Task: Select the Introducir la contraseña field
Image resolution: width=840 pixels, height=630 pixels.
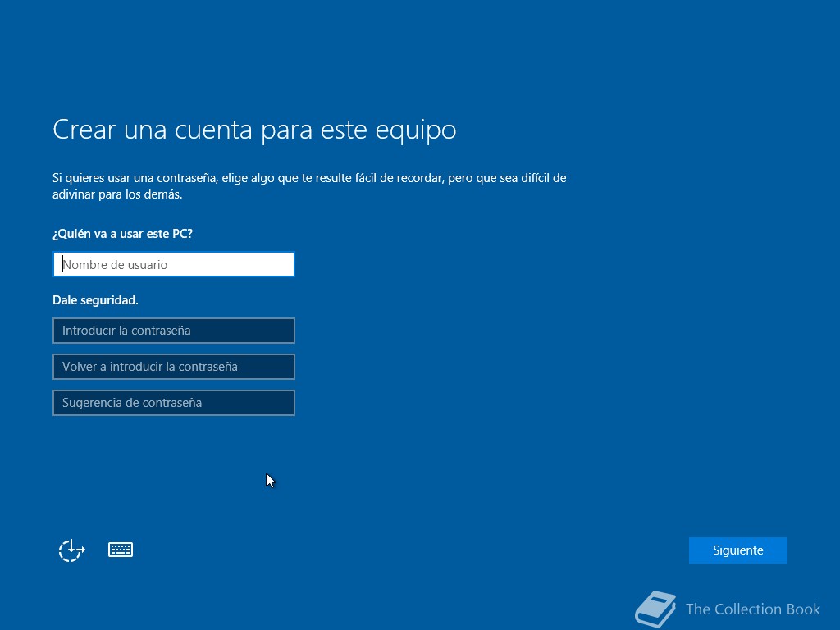Action: coord(174,331)
